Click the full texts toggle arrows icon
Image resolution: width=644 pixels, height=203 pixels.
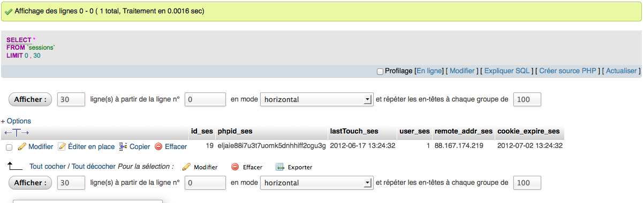(x=17, y=132)
